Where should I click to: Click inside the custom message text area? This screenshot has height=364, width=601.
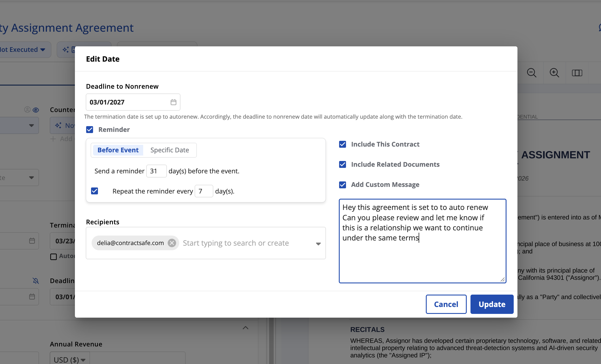(x=422, y=241)
